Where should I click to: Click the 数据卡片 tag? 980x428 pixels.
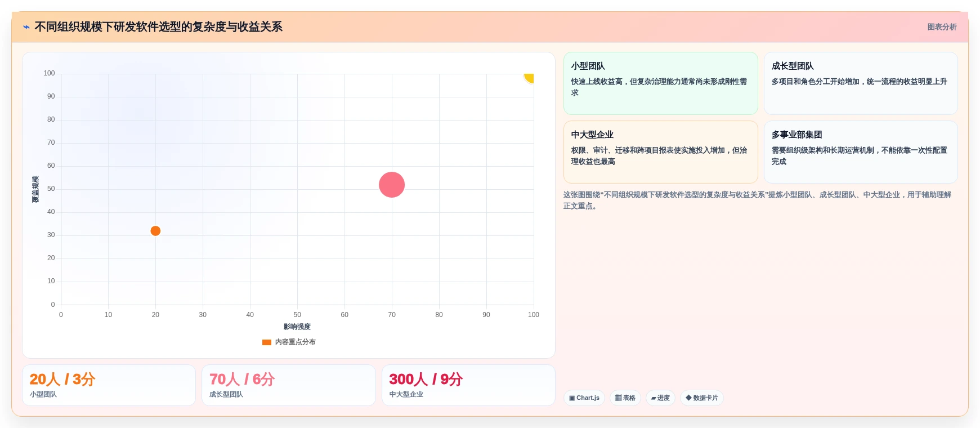coord(702,398)
